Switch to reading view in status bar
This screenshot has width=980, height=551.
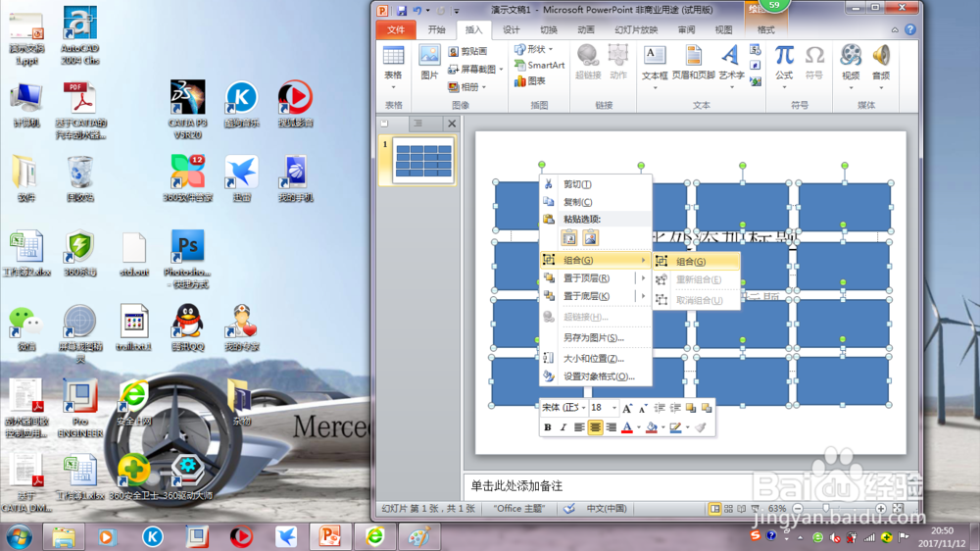[x=741, y=509]
